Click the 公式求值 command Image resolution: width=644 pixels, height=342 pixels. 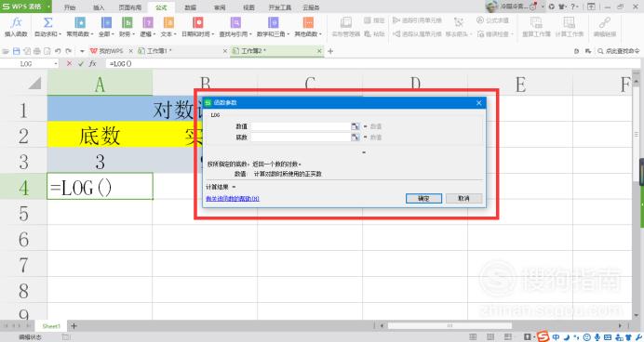pyautogui.click(x=493, y=20)
